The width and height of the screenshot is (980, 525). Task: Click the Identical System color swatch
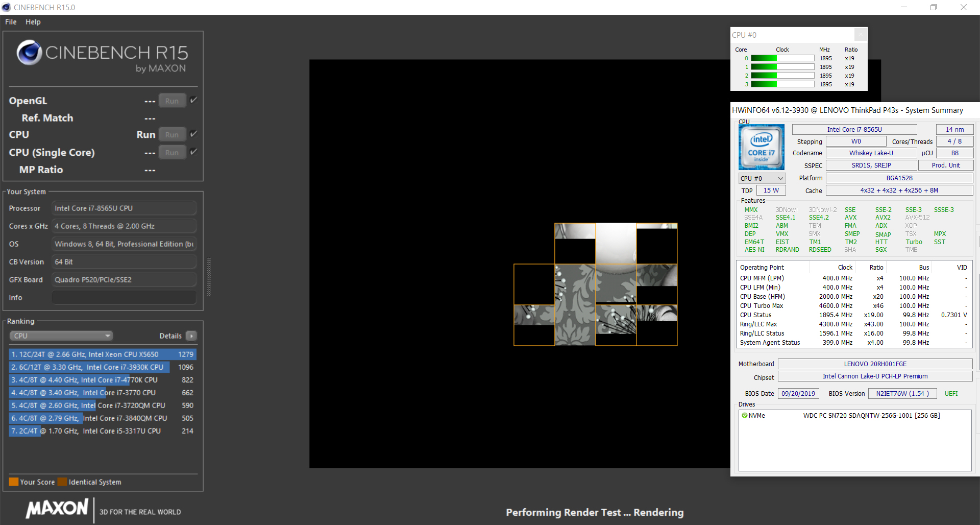62,482
